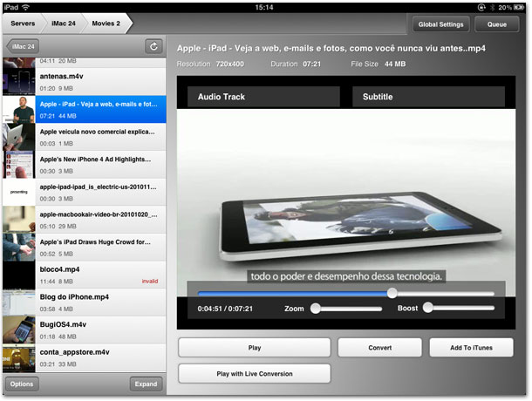Open the Audio Track selector
Screen dimensions: 532x401
263,97
